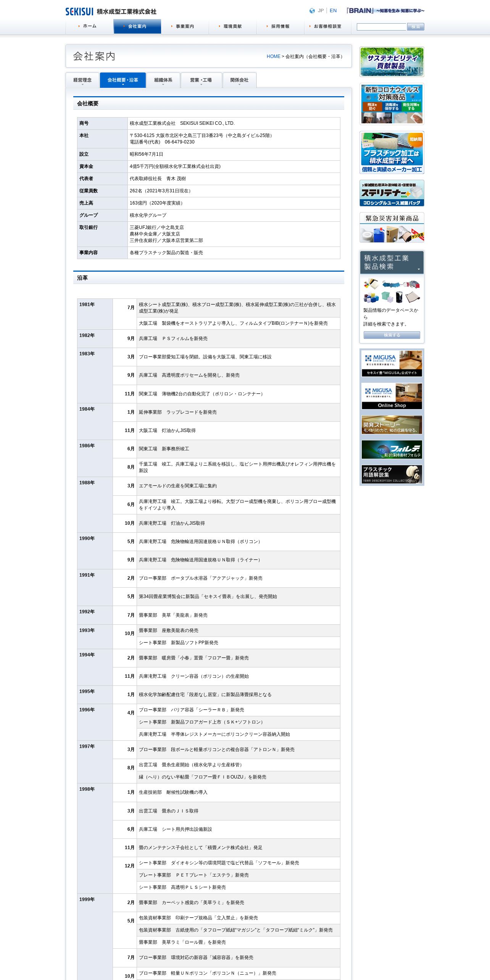Screen dimensions: 490x980
Task: Open 事業案内 navigation item
Action: click(x=185, y=26)
